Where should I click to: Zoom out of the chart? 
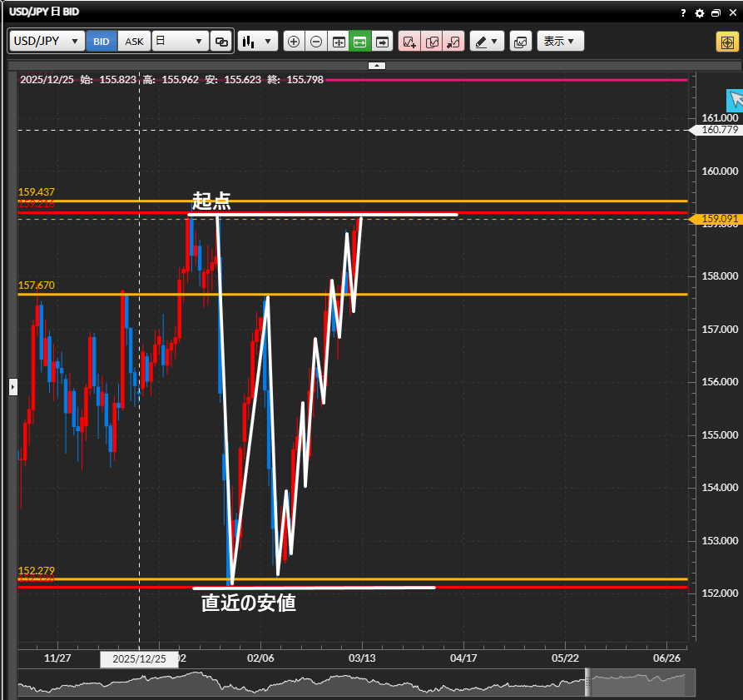tap(315, 41)
